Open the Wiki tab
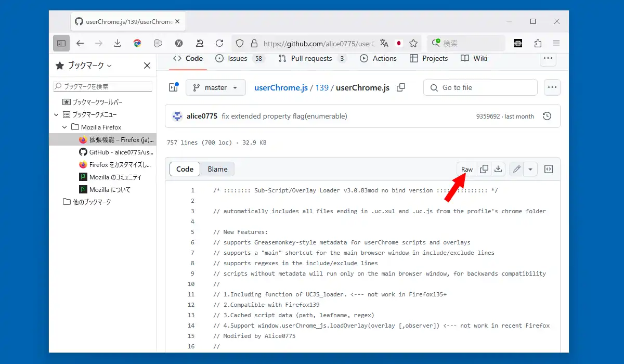 [x=474, y=58]
